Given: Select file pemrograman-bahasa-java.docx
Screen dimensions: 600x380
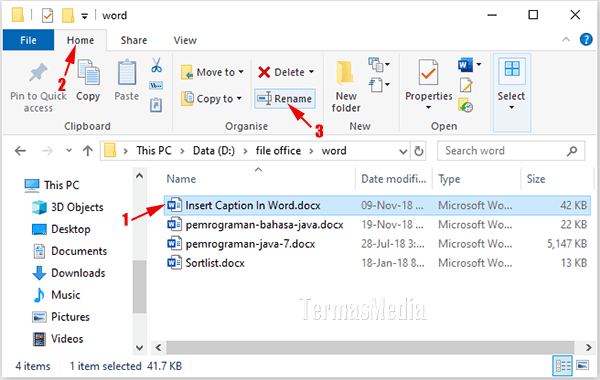Looking at the screenshot, I should (377, 225).
